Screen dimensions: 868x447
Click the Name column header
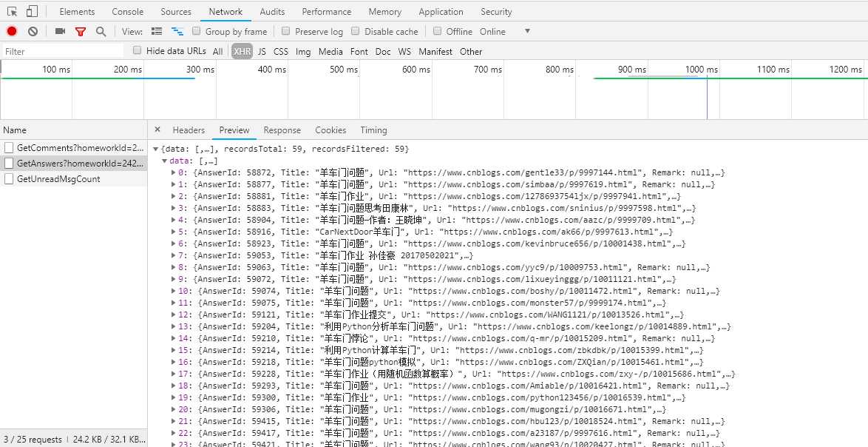point(74,130)
